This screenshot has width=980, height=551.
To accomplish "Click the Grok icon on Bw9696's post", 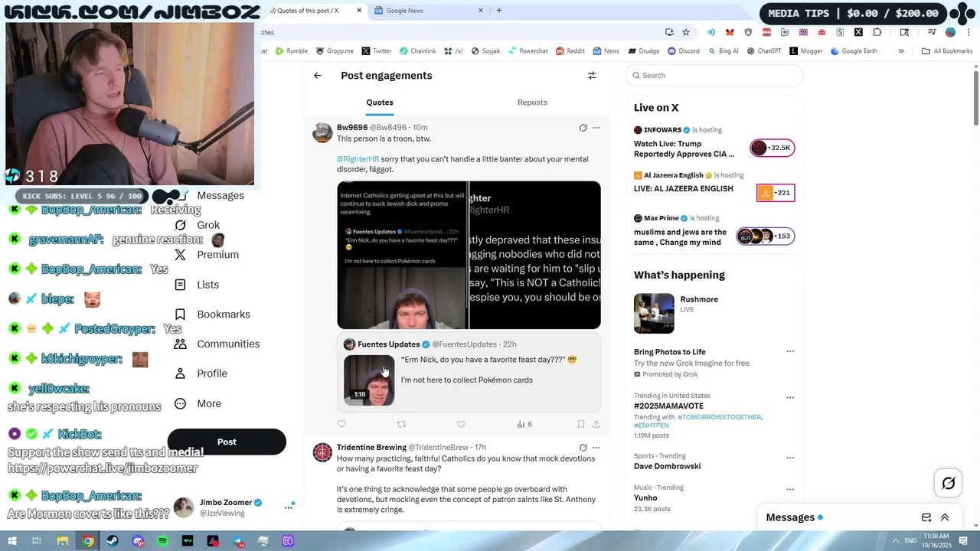I will (583, 128).
